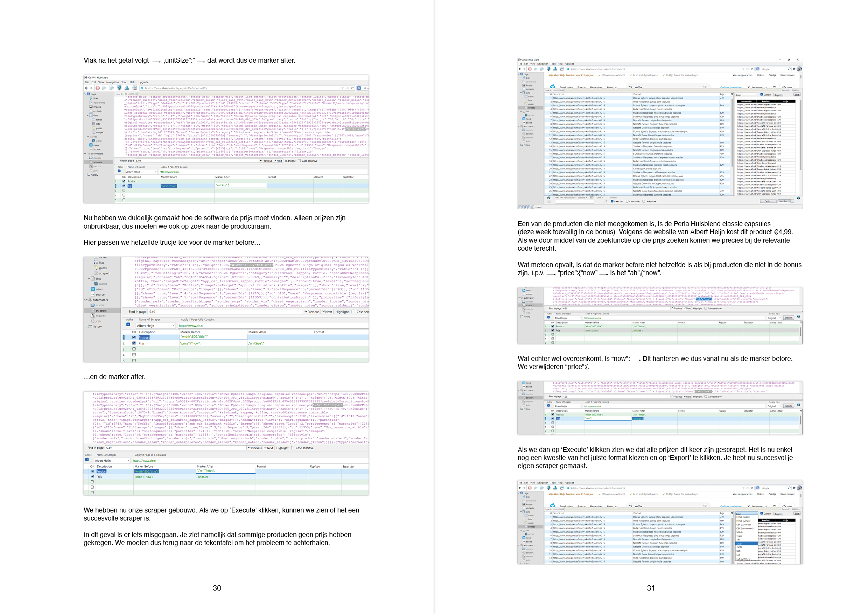
Task: Click the guess lightbulb in page 30's first screenshot
Action: coord(93,128)
